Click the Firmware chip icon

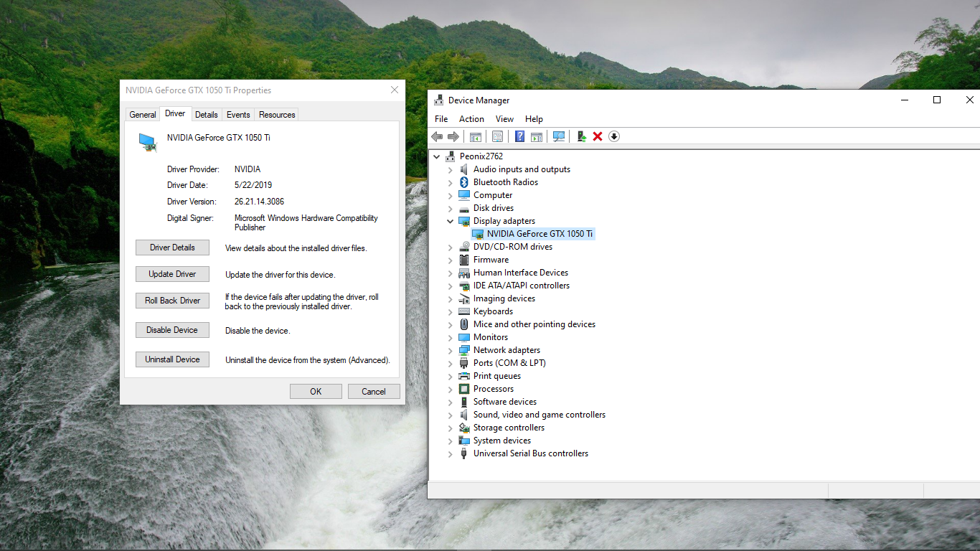coord(464,260)
